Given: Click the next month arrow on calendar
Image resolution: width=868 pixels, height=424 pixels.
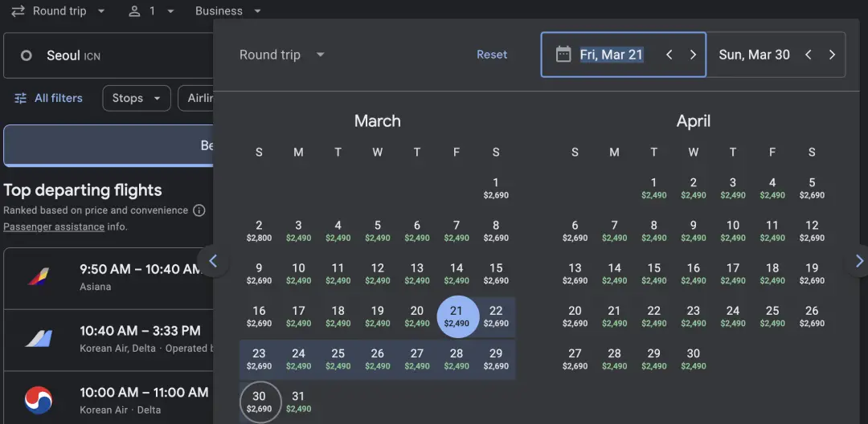Looking at the screenshot, I should point(858,261).
